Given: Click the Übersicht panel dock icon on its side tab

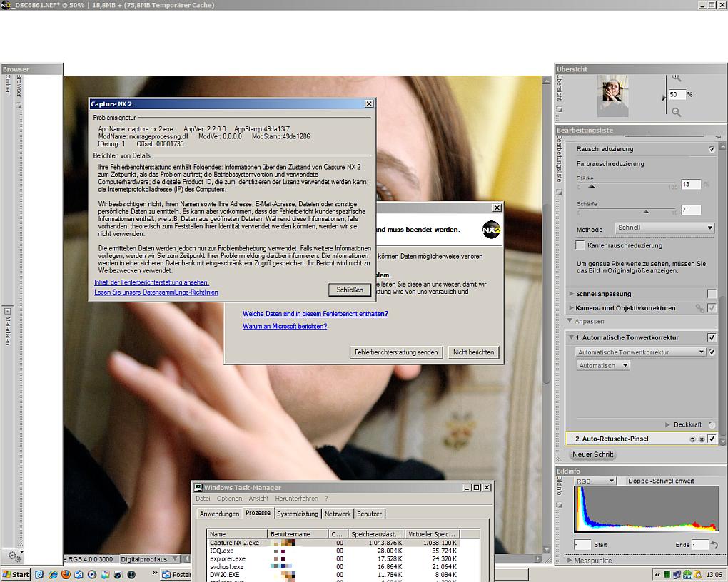Looking at the screenshot, I should coord(560,110).
